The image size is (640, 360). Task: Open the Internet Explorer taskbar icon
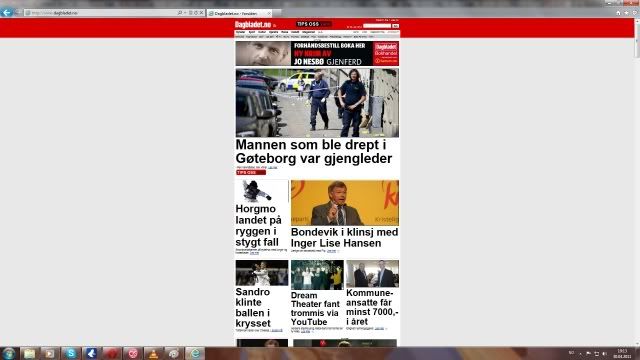195,353
